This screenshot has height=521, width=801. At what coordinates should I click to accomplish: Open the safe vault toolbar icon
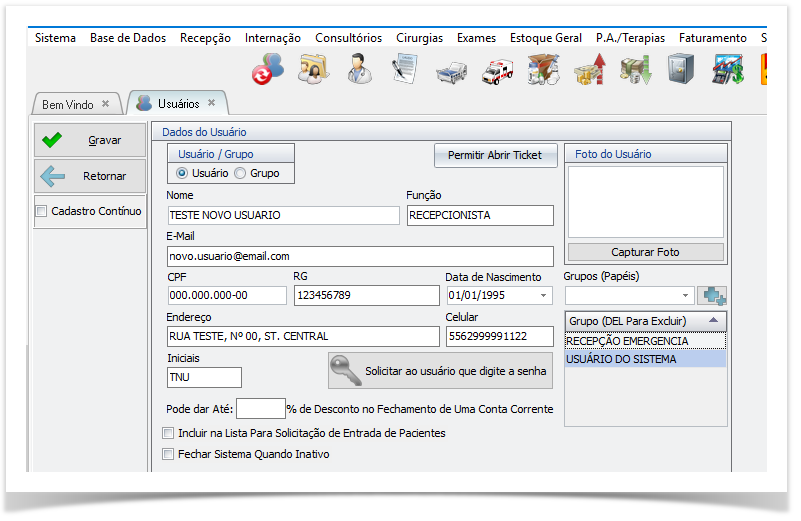tap(681, 68)
